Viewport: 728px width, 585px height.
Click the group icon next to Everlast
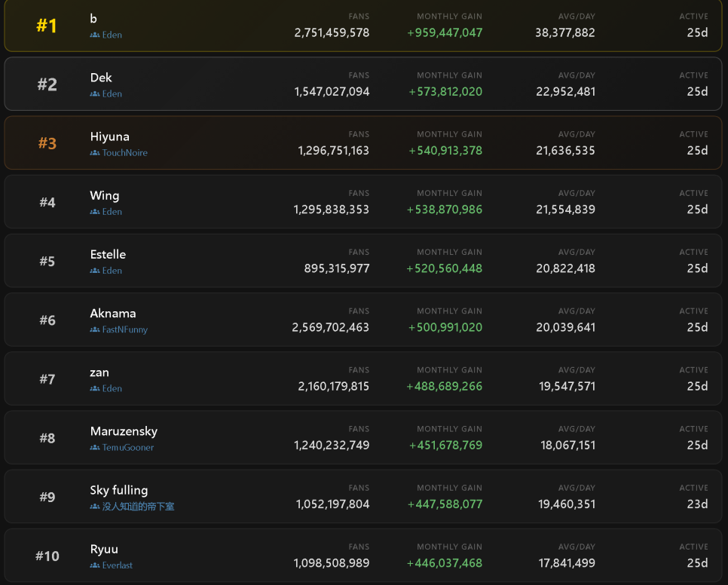click(95, 565)
